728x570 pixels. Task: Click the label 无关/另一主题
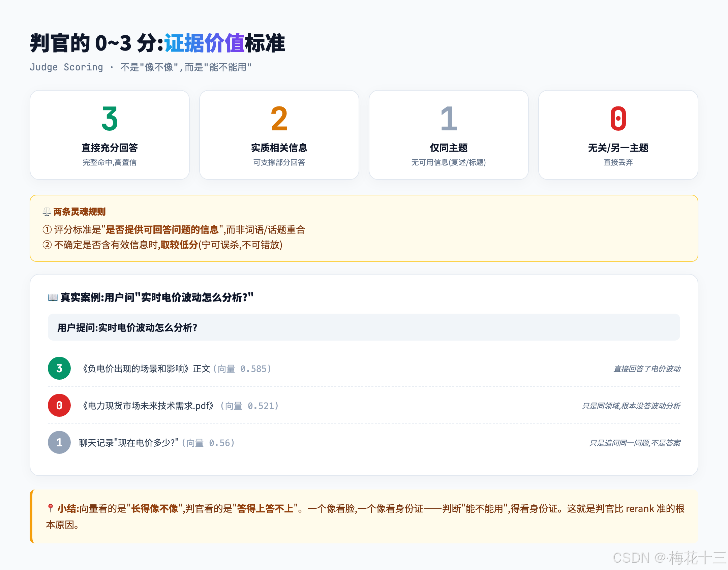[x=618, y=148]
